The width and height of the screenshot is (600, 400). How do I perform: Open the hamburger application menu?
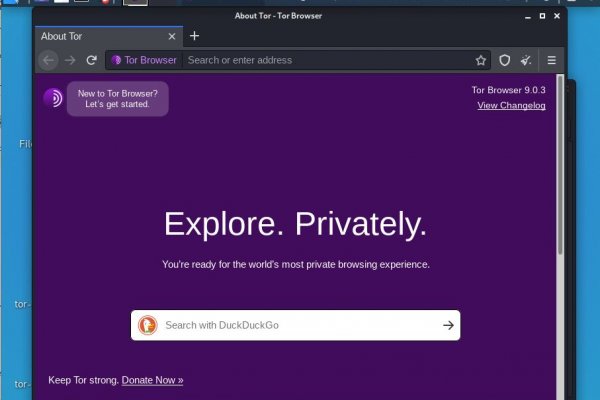click(551, 60)
